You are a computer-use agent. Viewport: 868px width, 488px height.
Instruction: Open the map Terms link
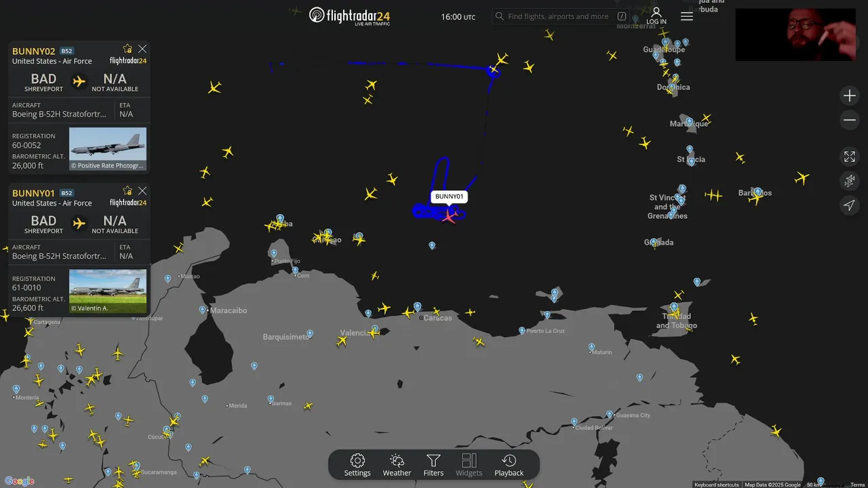tap(858, 485)
